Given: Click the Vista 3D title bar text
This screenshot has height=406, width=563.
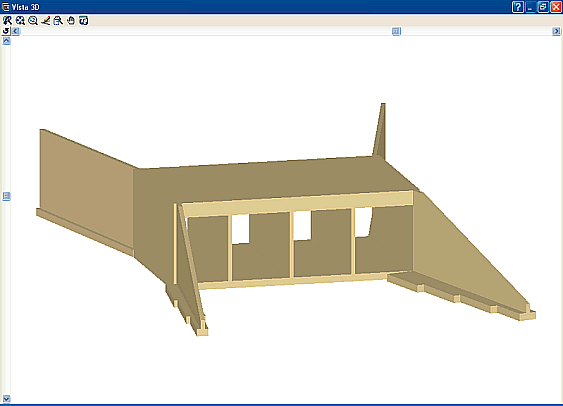Looking at the screenshot, I should pyautogui.click(x=25, y=7).
